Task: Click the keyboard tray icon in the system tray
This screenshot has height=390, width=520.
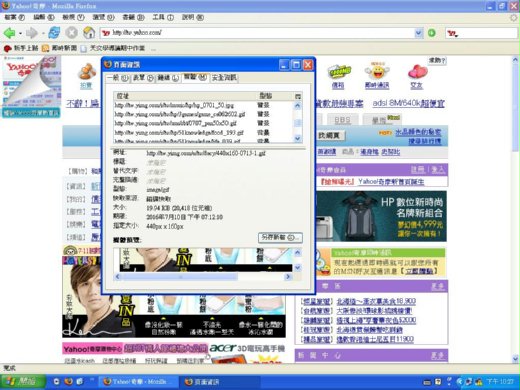Action: pos(427,382)
